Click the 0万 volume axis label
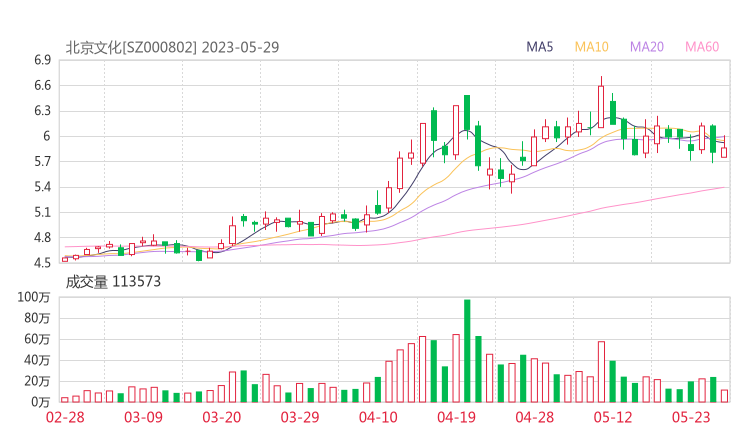 click(x=40, y=402)
